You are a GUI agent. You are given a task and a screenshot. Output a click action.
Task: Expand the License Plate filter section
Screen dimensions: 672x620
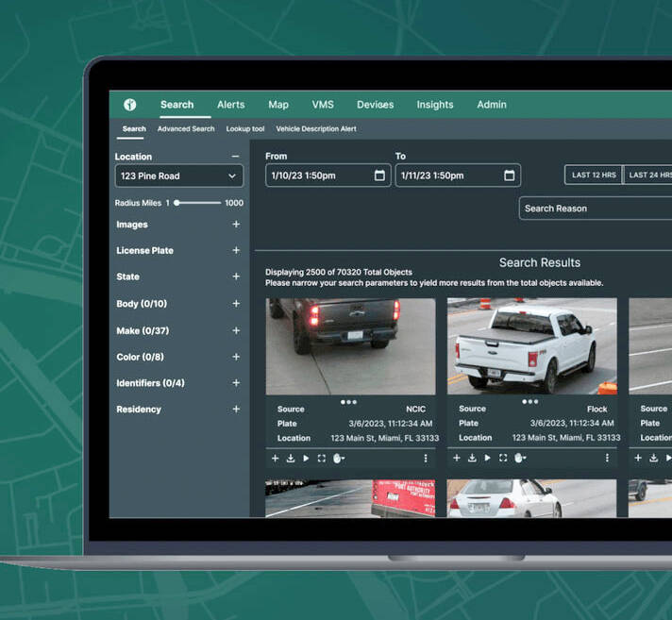(x=236, y=251)
